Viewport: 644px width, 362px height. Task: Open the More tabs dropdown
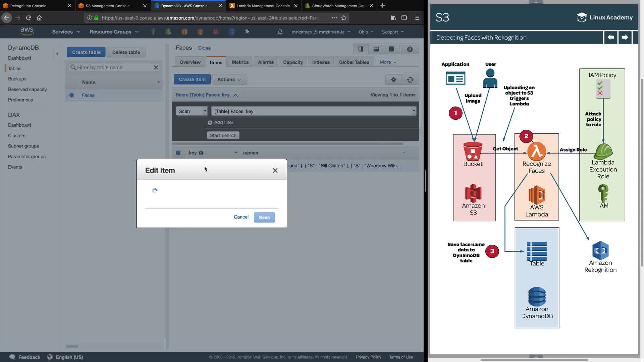tap(388, 62)
